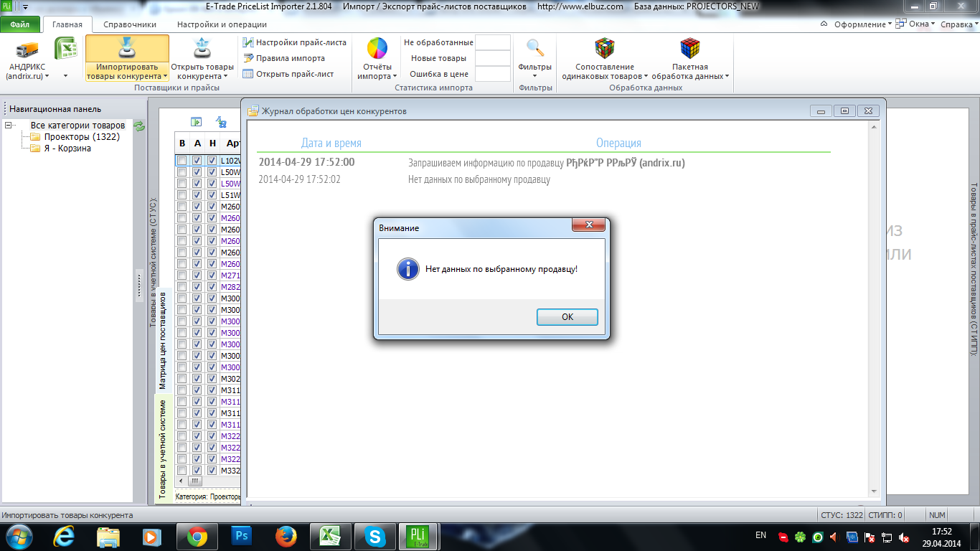
Task: Toggle column Н checkbox in the M282 row
Action: click(x=212, y=287)
